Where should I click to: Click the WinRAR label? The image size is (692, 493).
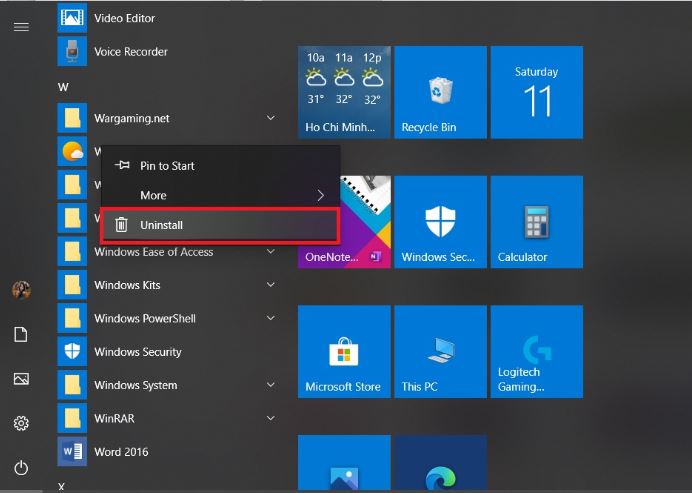coord(114,418)
